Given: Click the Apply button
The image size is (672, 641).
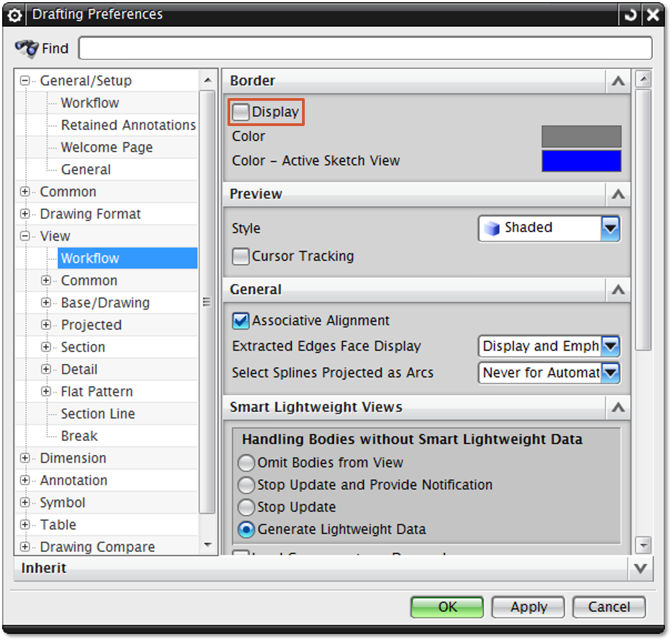Looking at the screenshot, I should point(528,607).
